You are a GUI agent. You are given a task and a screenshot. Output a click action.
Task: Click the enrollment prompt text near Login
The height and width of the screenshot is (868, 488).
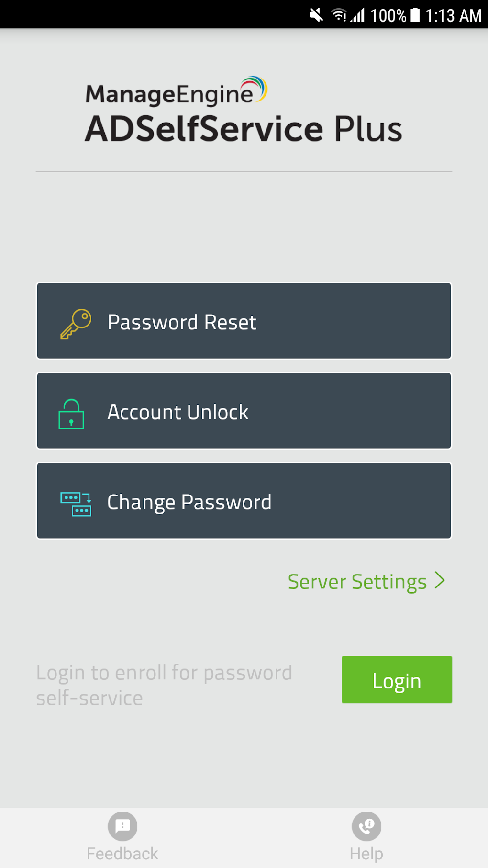[x=164, y=685]
